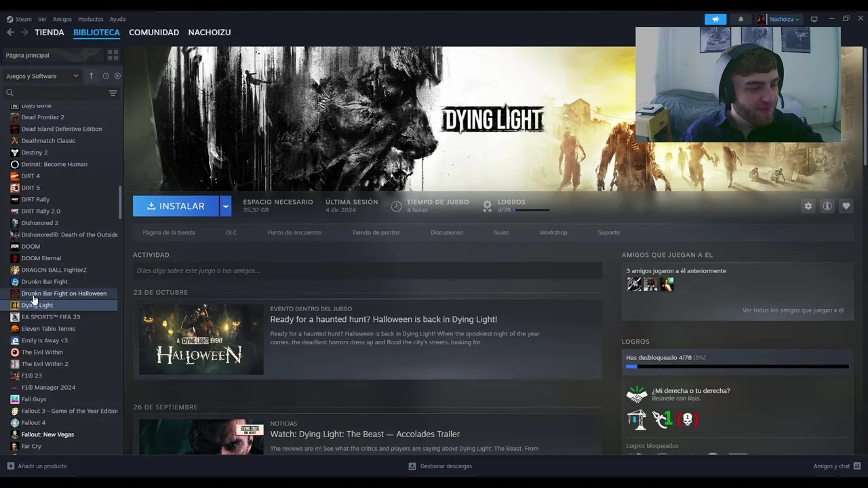Open the Accolades Trailer news thumbnail
The image size is (868, 488).
click(201, 436)
